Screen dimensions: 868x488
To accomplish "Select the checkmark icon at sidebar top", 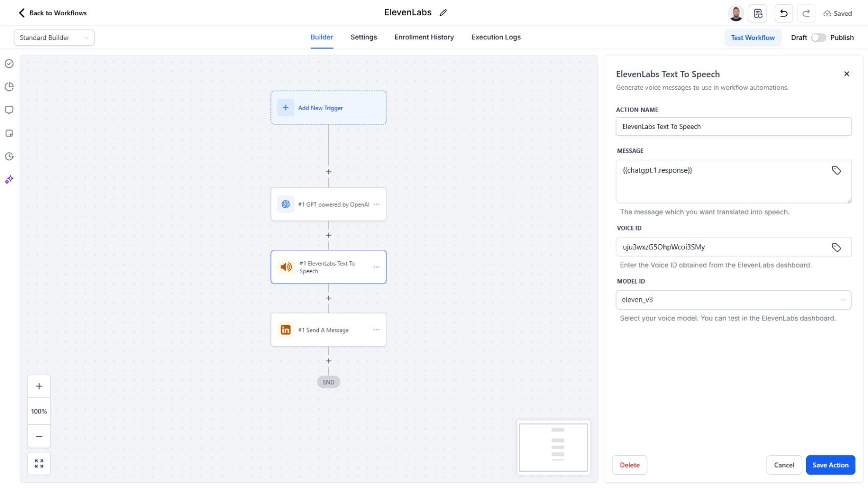I will 9,63.
